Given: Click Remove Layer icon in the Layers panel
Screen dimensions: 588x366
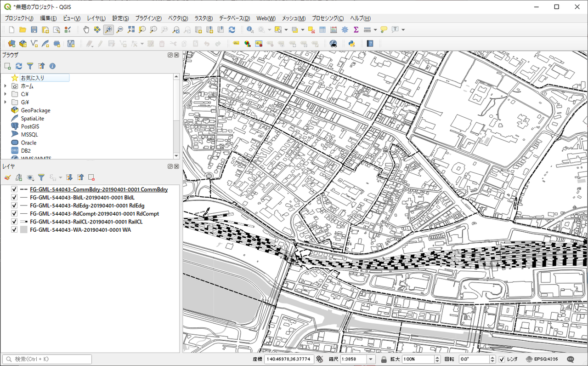Looking at the screenshot, I should [x=91, y=177].
